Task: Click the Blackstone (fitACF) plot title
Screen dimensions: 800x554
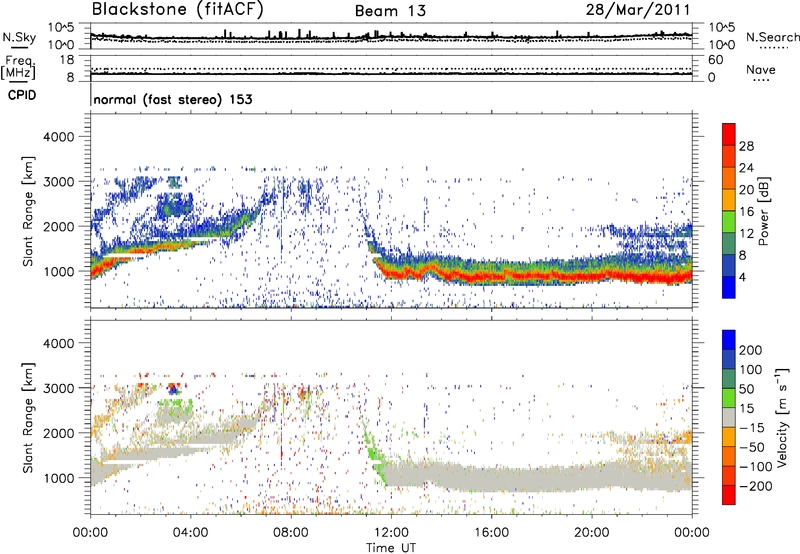Action: (178, 10)
